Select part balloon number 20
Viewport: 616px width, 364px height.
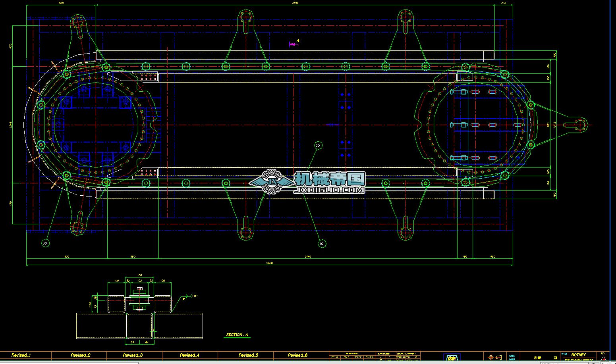click(317, 145)
